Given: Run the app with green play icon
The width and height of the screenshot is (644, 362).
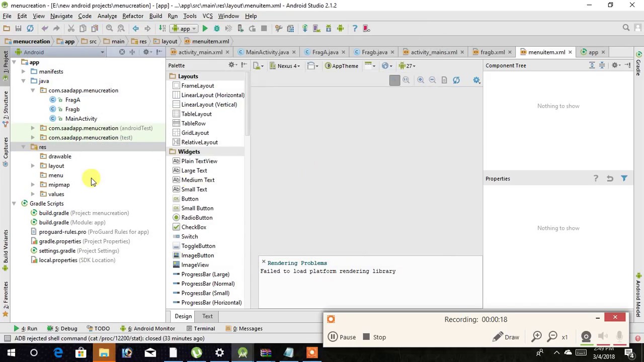Looking at the screenshot, I should point(205,28).
